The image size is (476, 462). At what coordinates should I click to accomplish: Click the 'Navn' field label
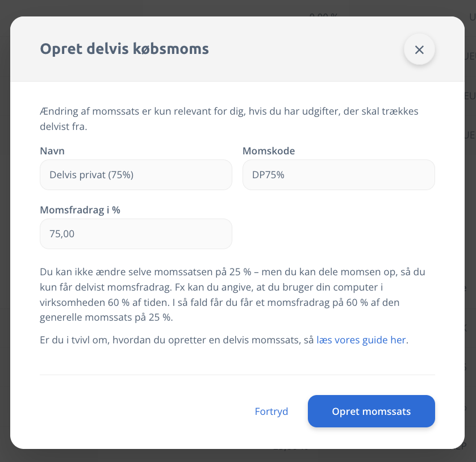pyautogui.click(x=52, y=151)
